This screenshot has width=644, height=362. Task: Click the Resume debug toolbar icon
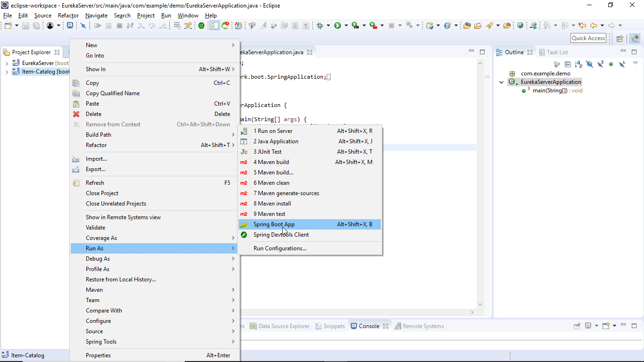[x=98, y=25]
